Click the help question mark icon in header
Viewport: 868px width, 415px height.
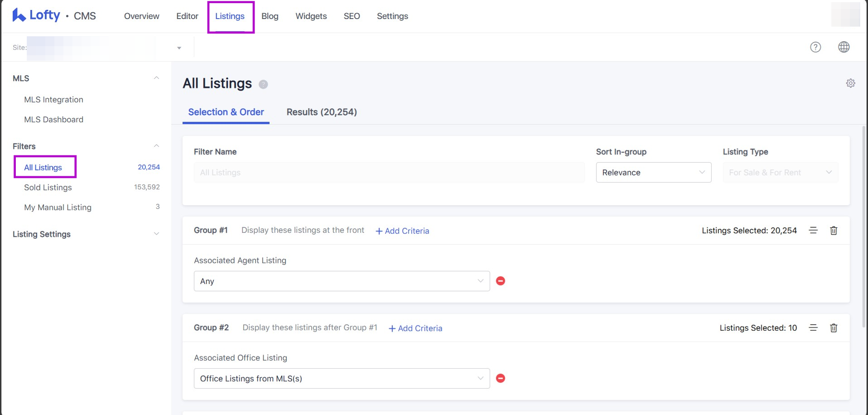coord(815,47)
